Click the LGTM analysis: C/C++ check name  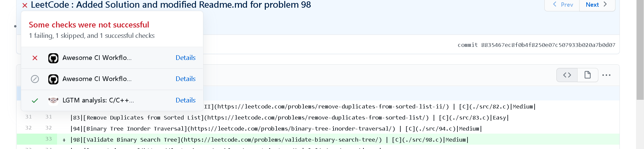click(98, 100)
